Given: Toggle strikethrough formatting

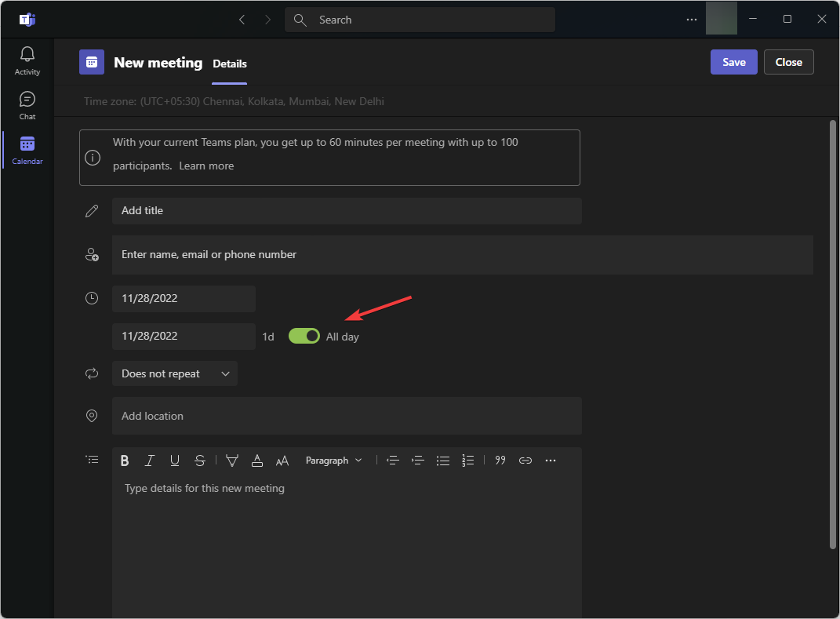Looking at the screenshot, I should point(200,461).
